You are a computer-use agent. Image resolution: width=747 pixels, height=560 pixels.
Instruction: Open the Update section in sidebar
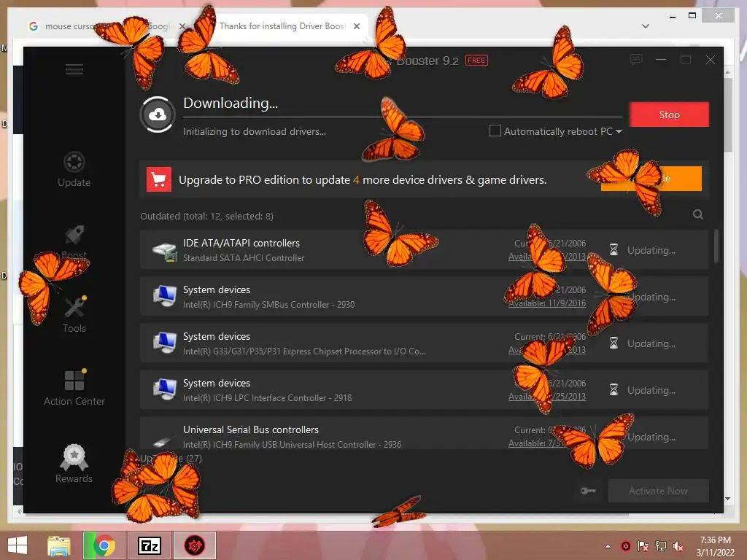[x=74, y=169]
